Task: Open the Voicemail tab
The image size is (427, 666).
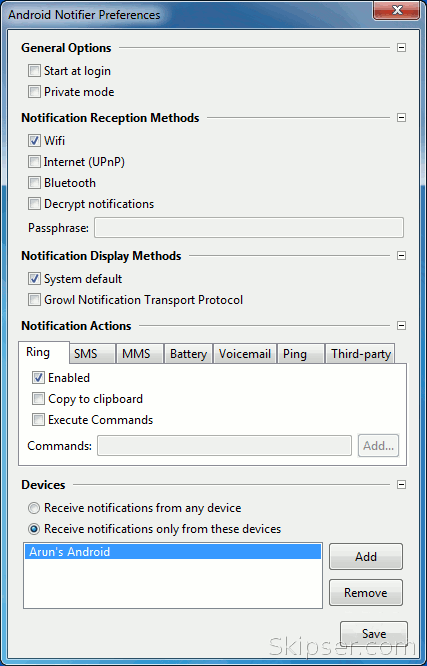Action: (245, 354)
